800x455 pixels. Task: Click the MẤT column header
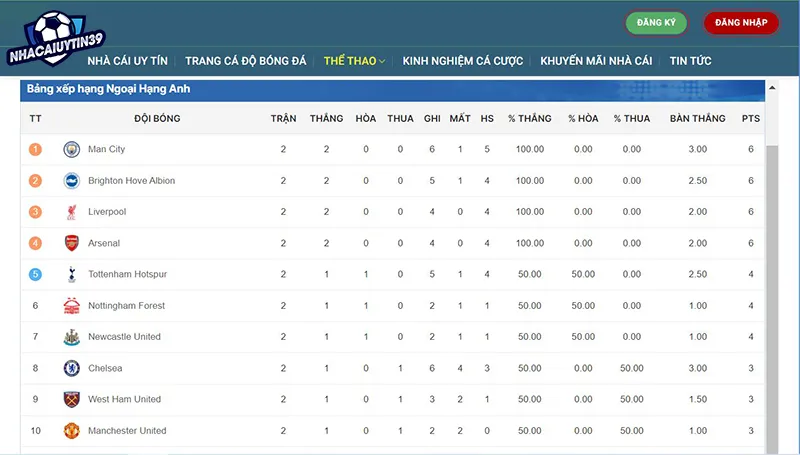click(x=460, y=118)
